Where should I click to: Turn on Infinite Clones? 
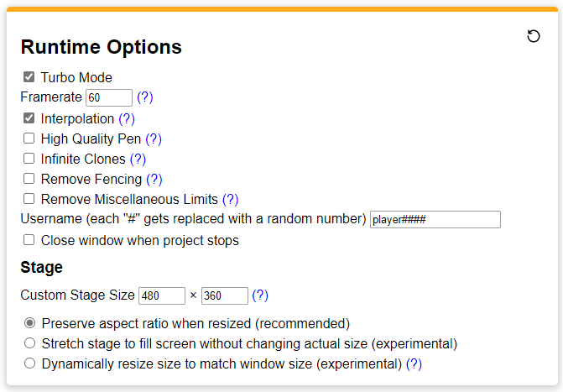29,159
